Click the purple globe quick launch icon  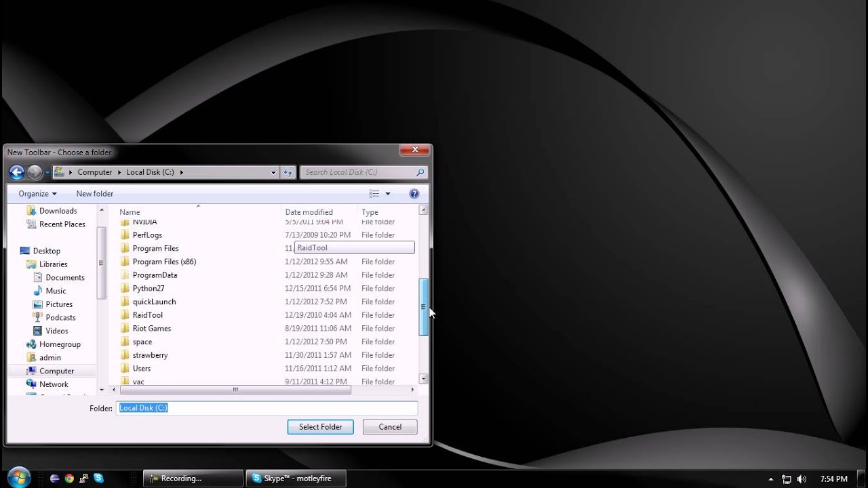coord(55,479)
